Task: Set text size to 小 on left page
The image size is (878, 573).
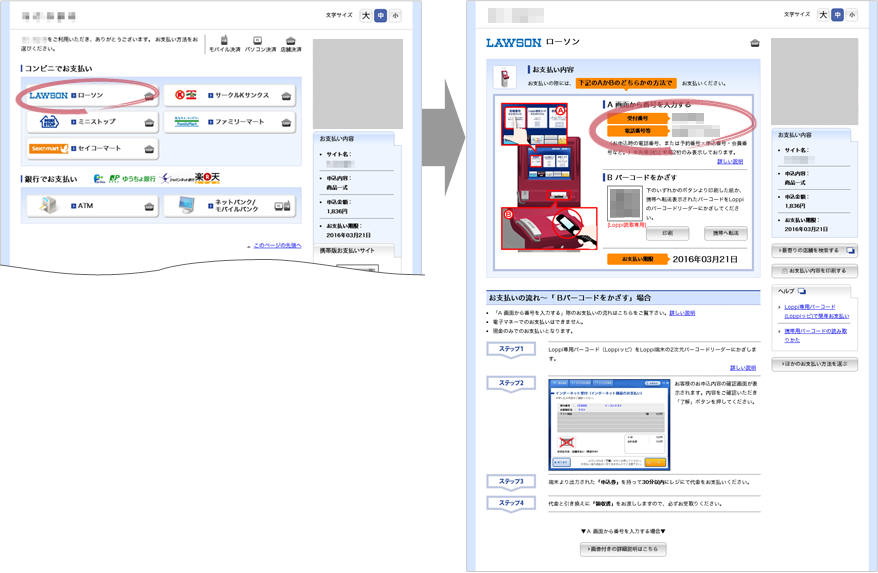Action: pos(396,16)
